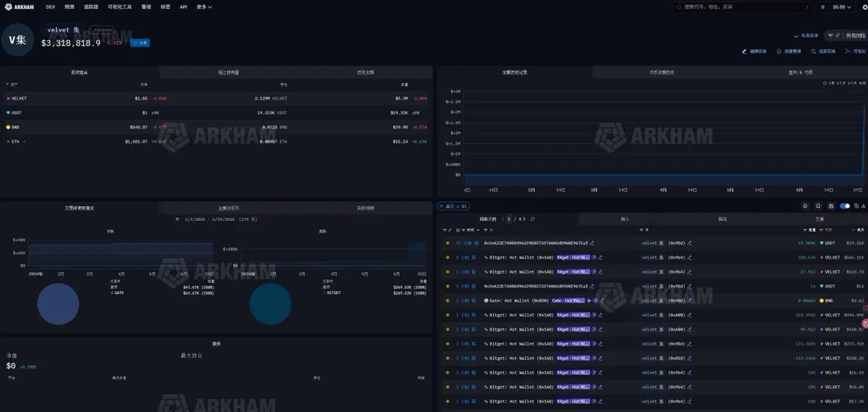Click the bookmark icon above transfers table
Viewport: 868px width, 412px height.
click(x=818, y=206)
